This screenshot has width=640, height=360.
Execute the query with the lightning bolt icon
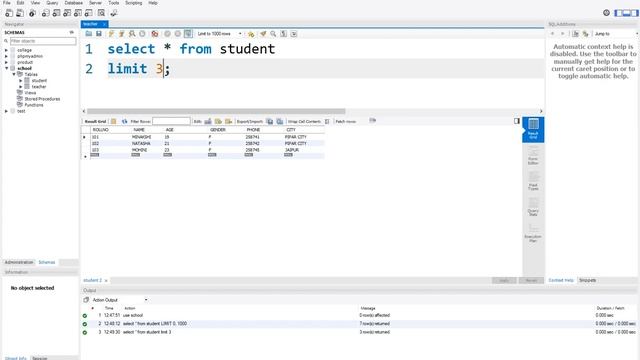111,34
